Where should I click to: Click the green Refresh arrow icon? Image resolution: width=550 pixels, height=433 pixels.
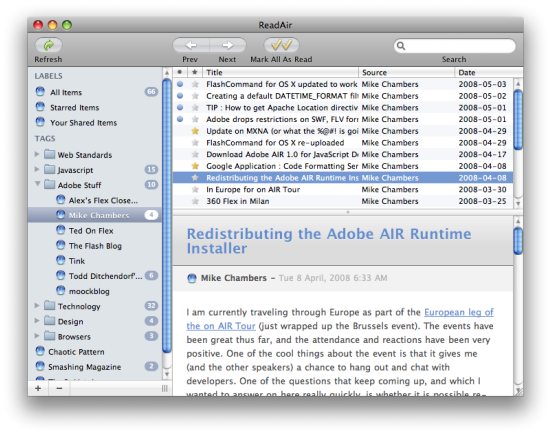pyautogui.click(x=48, y=45)
